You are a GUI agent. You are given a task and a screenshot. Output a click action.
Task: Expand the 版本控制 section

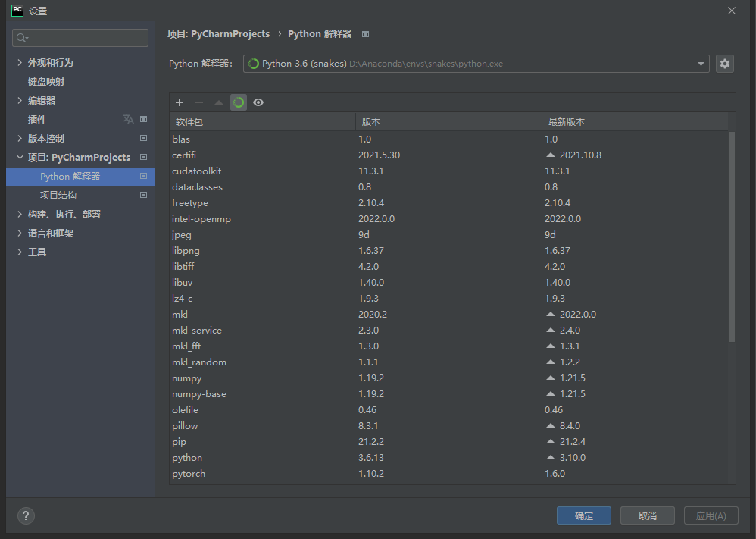pos(20,139)
